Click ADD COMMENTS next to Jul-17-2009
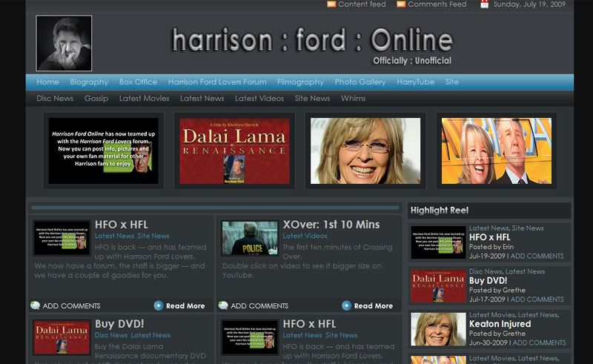The width and height of the screenshot is (593, 364). pos(537,300)
